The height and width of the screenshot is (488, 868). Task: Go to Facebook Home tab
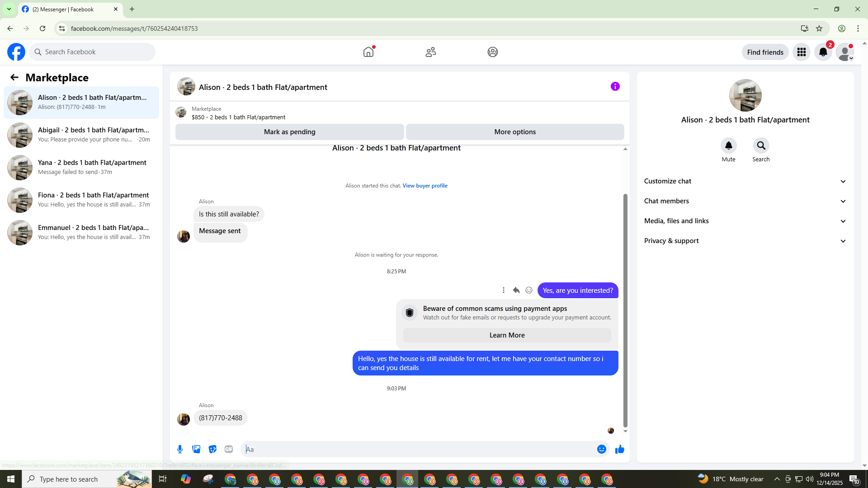click(x=368, y=52)
